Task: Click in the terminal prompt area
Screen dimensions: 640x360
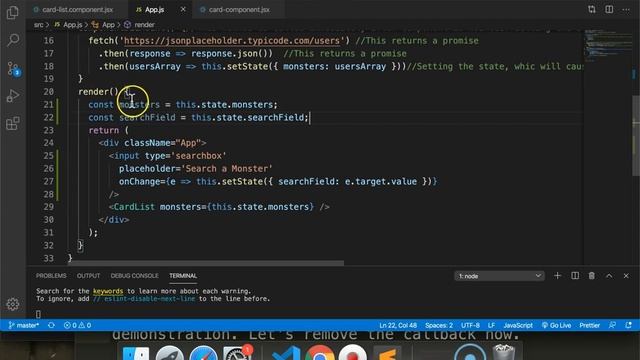Action: (38, 314)
